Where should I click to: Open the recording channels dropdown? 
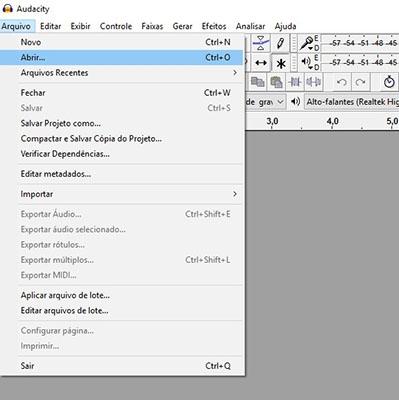(x=265, y=102)
